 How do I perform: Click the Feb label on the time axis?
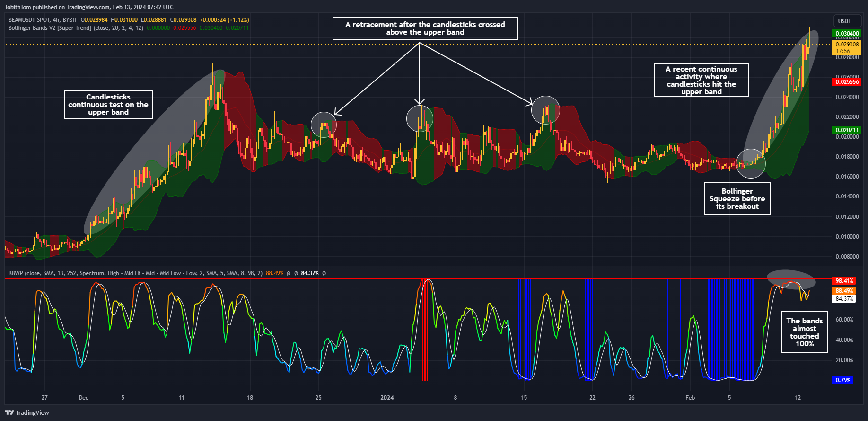690,398
